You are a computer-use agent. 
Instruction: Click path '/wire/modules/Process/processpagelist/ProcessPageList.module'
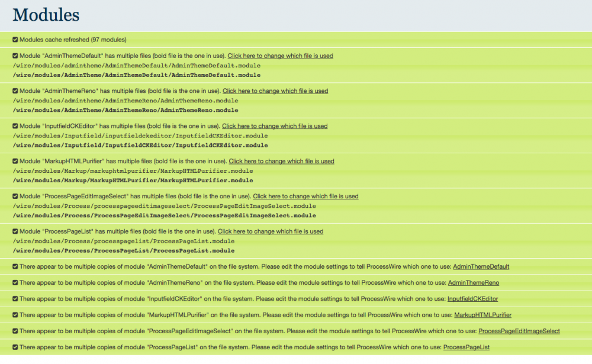click(124, 241)
